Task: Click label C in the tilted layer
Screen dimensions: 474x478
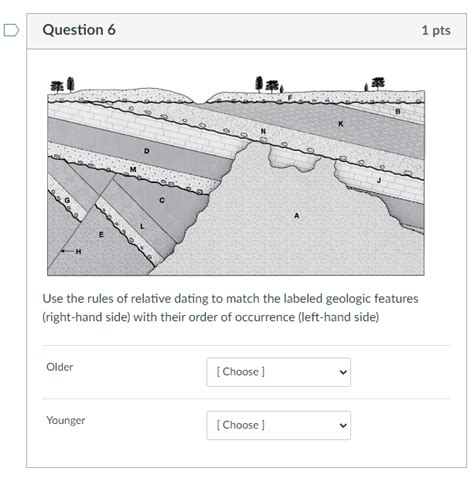Action: point(162,200)
